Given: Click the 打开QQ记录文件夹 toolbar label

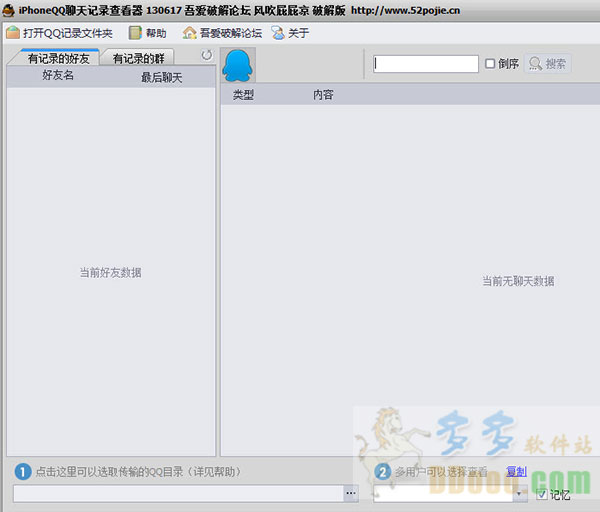Looking at the screenshot, I should [68, 33].
